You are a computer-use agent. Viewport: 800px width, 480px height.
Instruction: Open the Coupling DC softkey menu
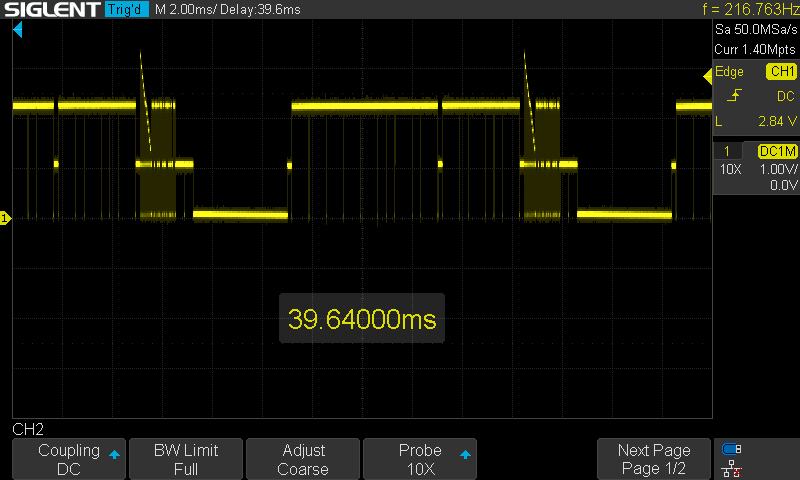(x=69, y=459)
